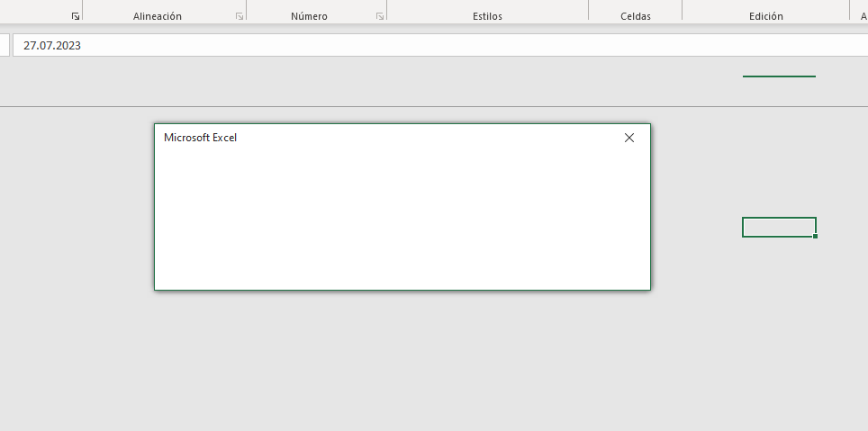Close the Microsoft Excel message box

628,138
